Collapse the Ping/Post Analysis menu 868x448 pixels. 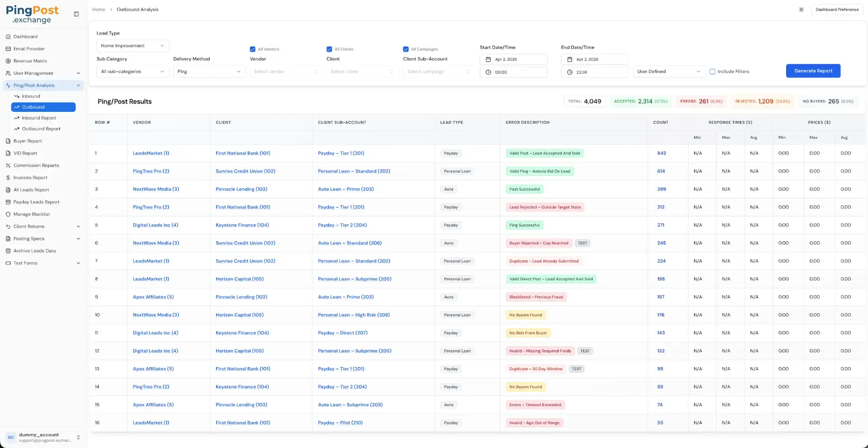tap(43, 85)
